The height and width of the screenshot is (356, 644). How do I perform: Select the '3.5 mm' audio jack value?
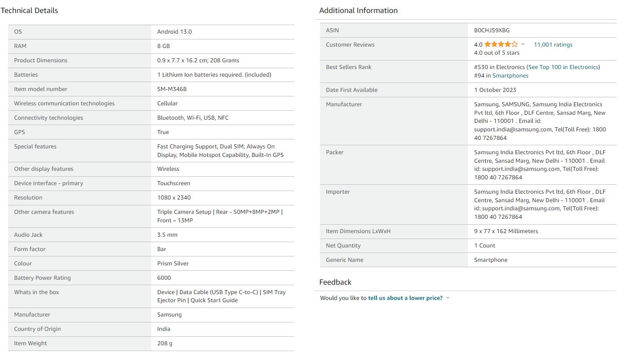[167, 235]
